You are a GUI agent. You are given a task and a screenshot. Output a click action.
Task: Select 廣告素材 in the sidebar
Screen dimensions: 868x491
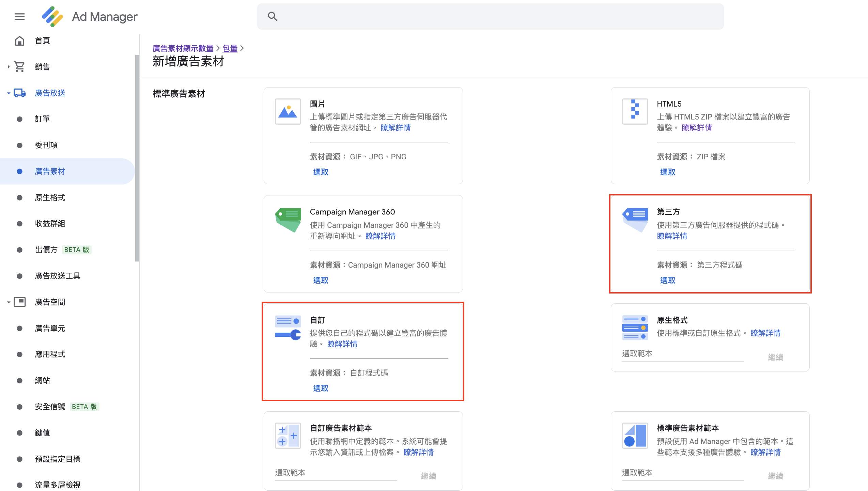point(67,171)
